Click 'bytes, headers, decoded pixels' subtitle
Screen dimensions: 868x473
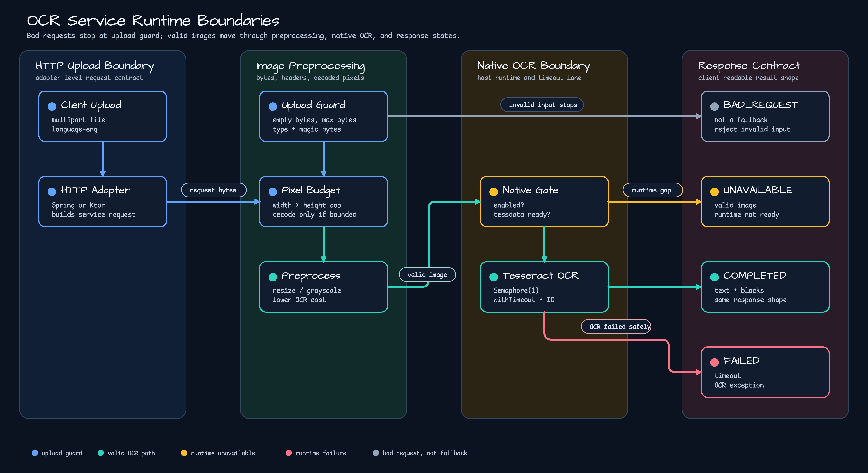(x=310, y=78)
